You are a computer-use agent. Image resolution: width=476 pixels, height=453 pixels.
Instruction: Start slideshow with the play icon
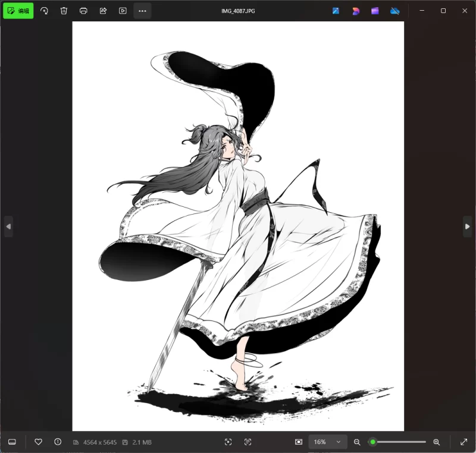tap(123, 11)
